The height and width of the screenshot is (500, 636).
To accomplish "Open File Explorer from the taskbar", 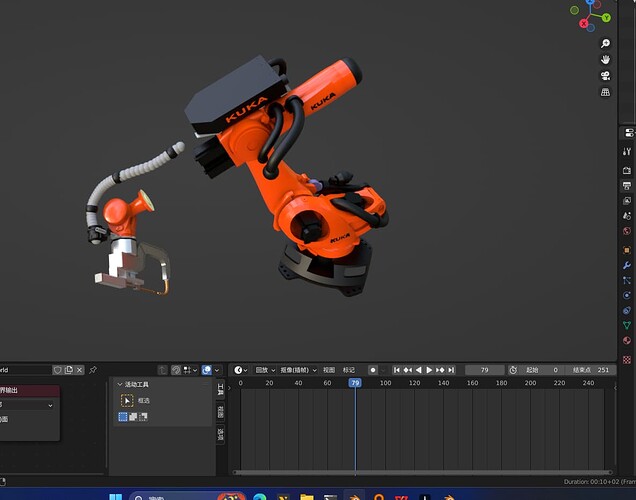I will tap(307, 497).
